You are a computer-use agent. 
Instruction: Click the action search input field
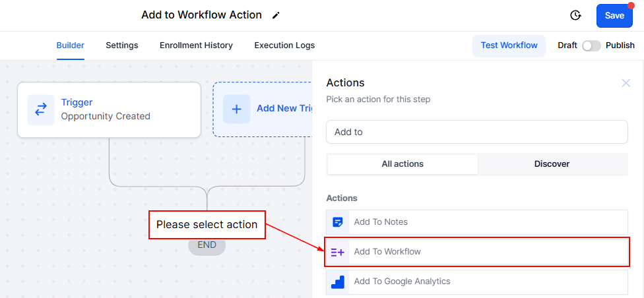coord(476,132)
